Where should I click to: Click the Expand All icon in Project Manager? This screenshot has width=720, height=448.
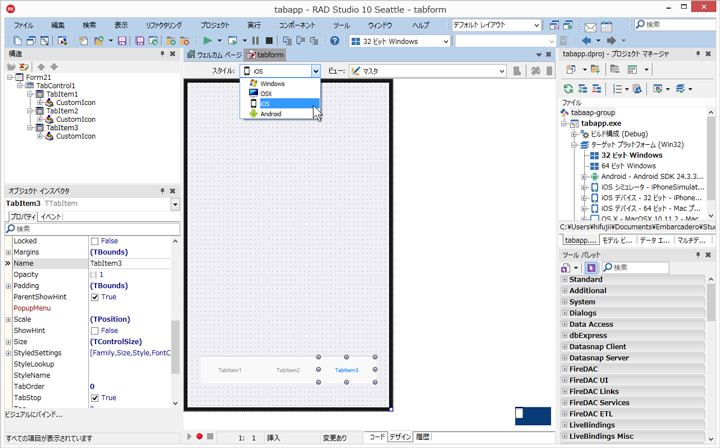click(x=583, y=89)
